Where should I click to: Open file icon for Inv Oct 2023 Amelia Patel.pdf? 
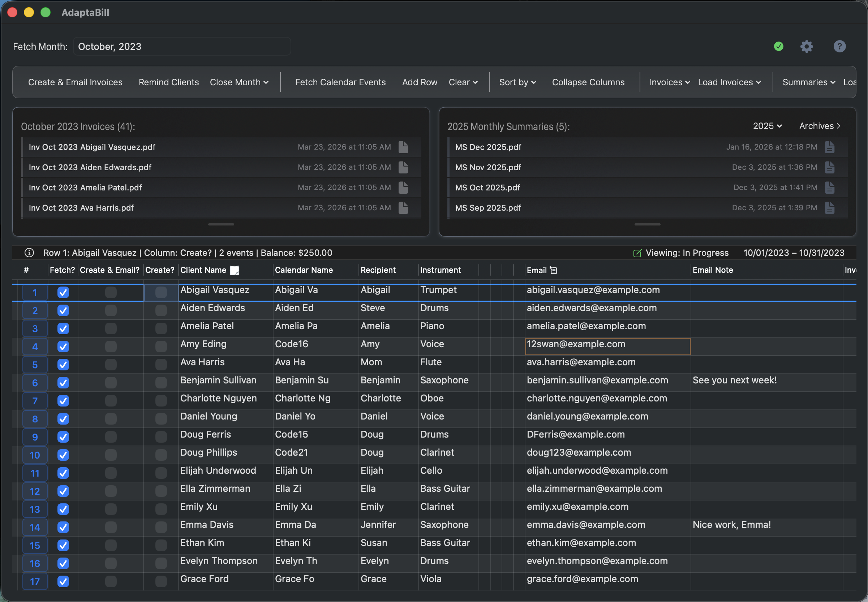pyautogui.click(x=403, y=188)
